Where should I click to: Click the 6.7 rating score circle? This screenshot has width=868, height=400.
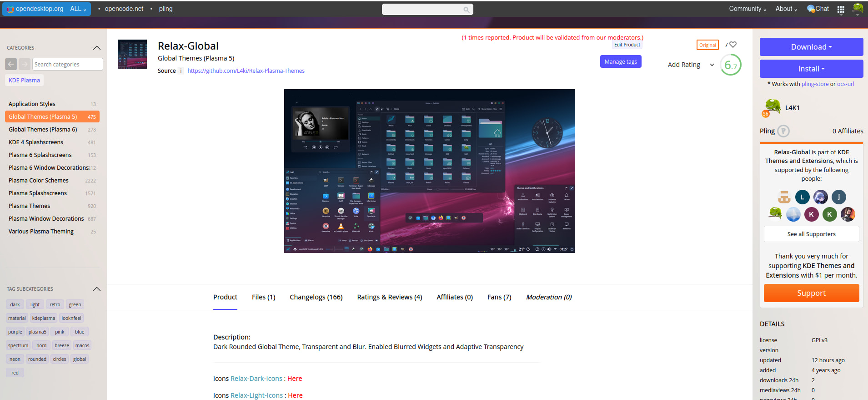[x=731, y=65]
